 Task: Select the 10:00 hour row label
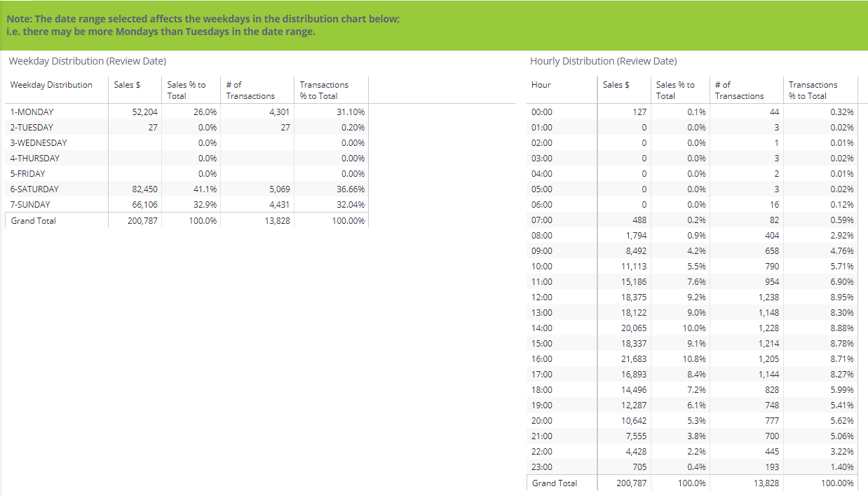click(x=542, y=267)
